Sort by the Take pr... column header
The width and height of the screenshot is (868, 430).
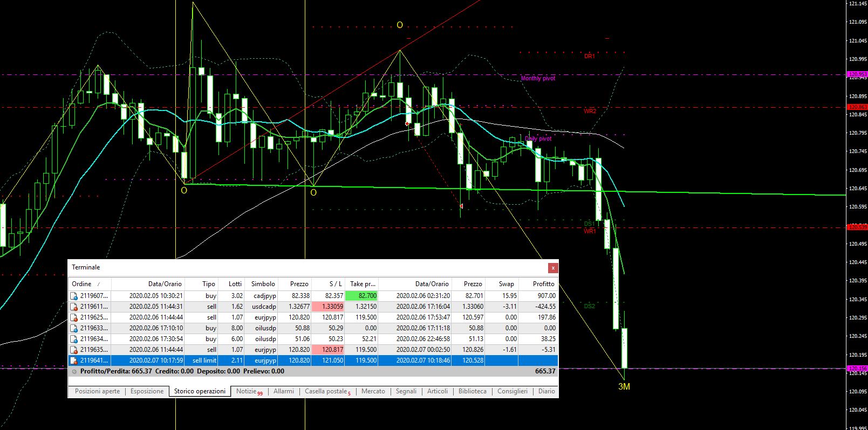point(361,284)
